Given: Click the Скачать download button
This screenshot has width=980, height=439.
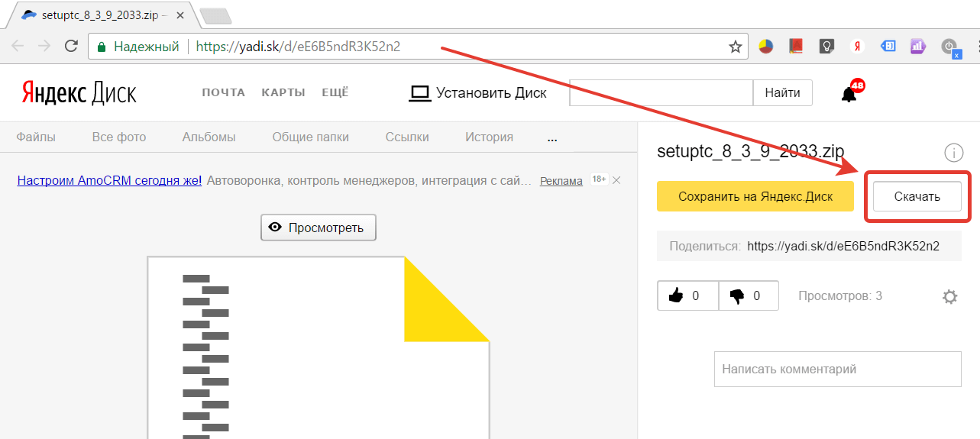Looking at the screenshot, I should coord(917,196).
